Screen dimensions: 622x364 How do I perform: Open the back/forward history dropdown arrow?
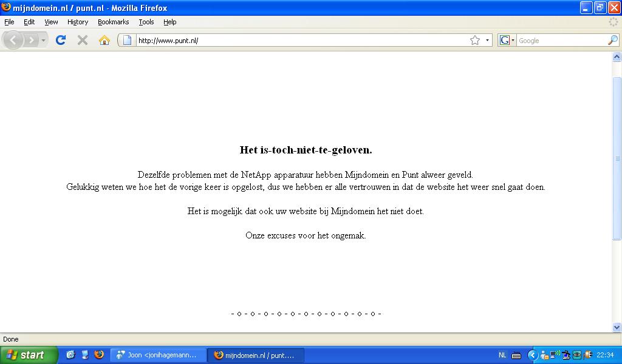click(43, 41)
